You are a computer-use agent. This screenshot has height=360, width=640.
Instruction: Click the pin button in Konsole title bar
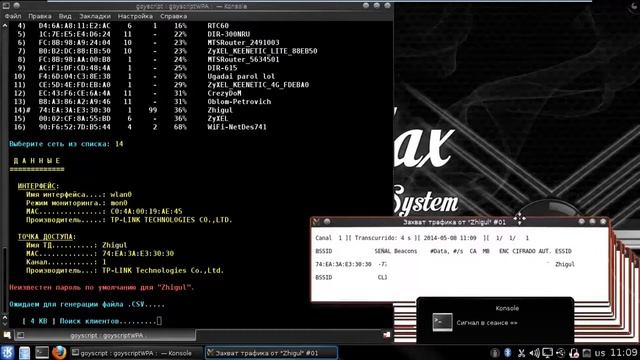(x=17, y=6)
